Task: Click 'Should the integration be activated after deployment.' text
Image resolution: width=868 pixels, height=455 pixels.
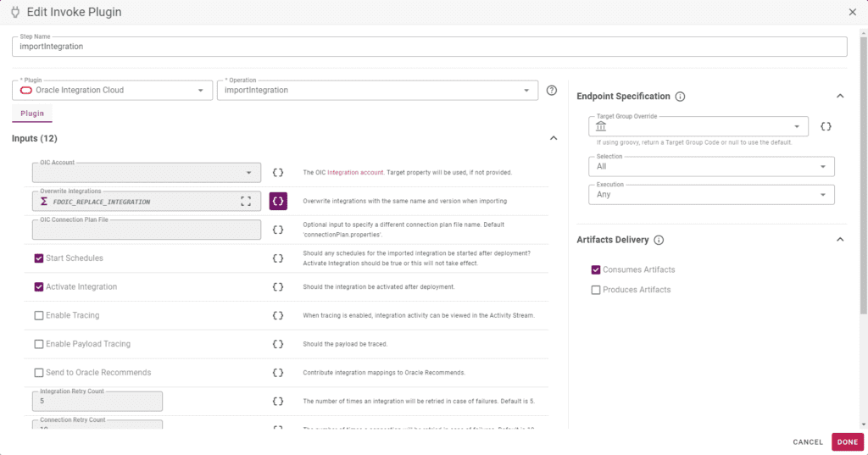Action: (379, 286)
